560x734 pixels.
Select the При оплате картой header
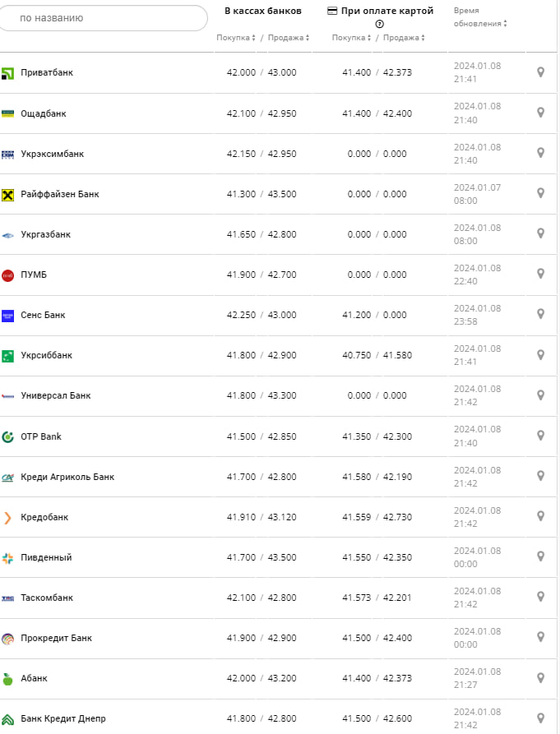pyautogui.click(x=380, y=11)
